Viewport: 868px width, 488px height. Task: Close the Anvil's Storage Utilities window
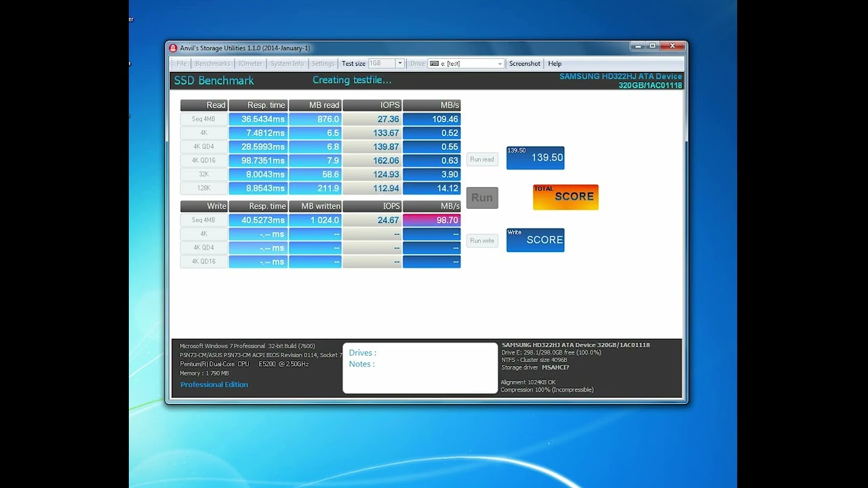tap(672, 46)
